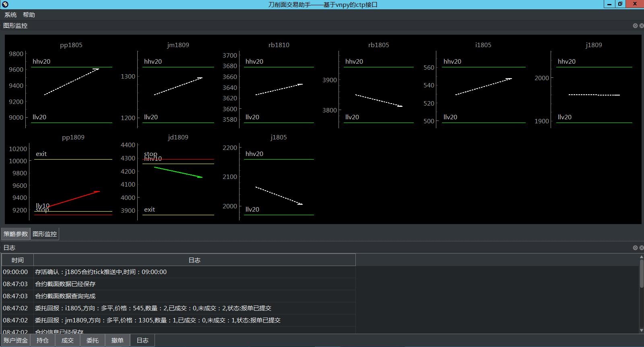The width and height of the screenshot is (644, 347).
Task: Open the 账户资金 tab
Action: point(16,341)
